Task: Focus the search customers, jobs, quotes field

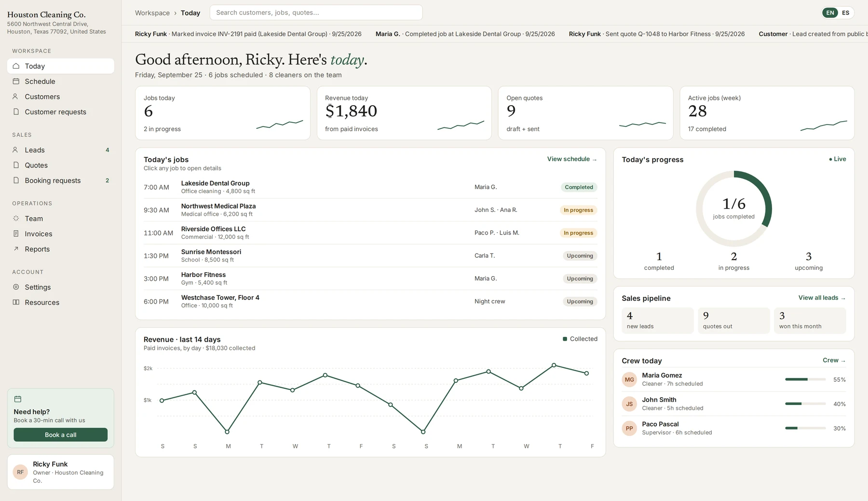Action: (316, 13)
